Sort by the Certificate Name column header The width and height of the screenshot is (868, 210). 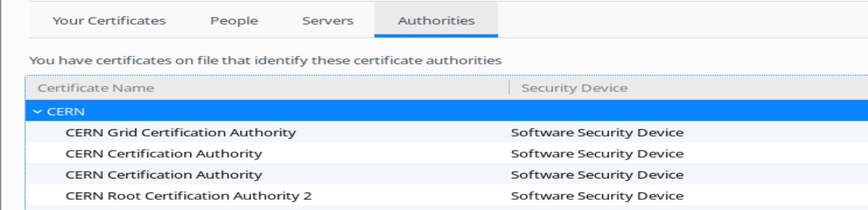[x=96, y=88]
